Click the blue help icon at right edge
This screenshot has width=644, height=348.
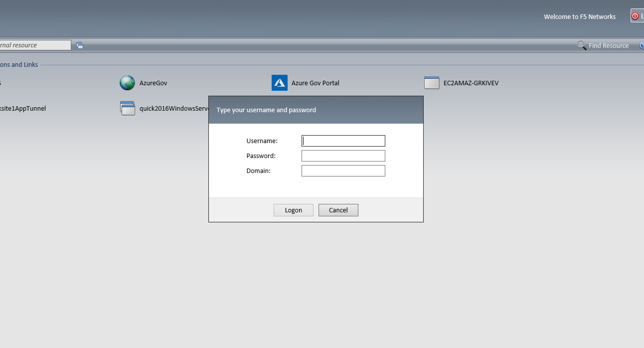tap(642, 45)
